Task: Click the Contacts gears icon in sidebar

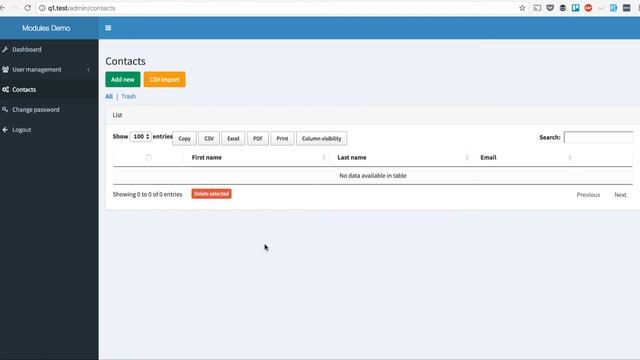Action: tap(5, 89)
